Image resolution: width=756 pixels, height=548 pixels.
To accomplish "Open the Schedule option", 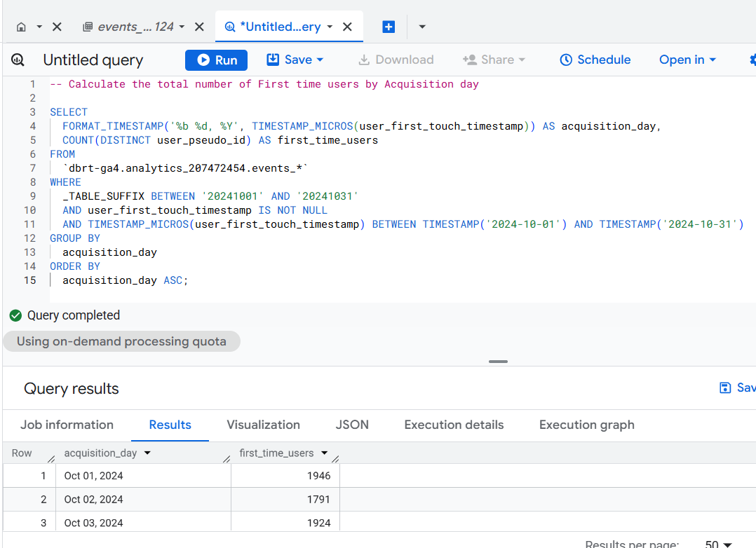I will tap(595, 60).
